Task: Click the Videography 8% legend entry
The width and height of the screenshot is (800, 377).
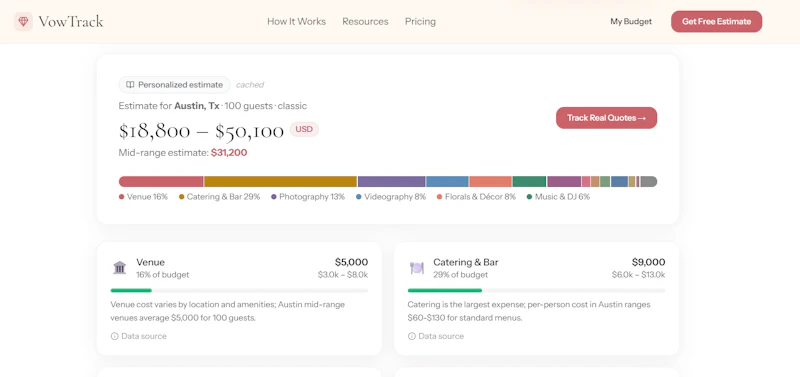Action: 391,197
